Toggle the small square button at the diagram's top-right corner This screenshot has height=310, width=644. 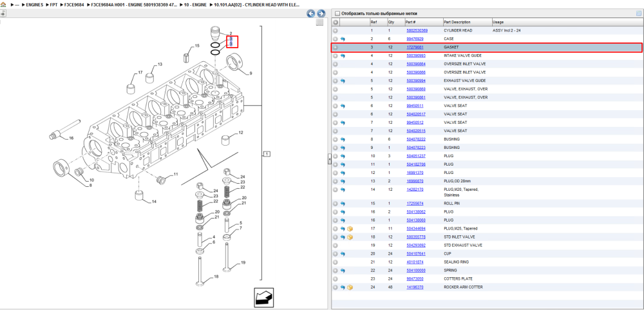[x=319, y=23]
